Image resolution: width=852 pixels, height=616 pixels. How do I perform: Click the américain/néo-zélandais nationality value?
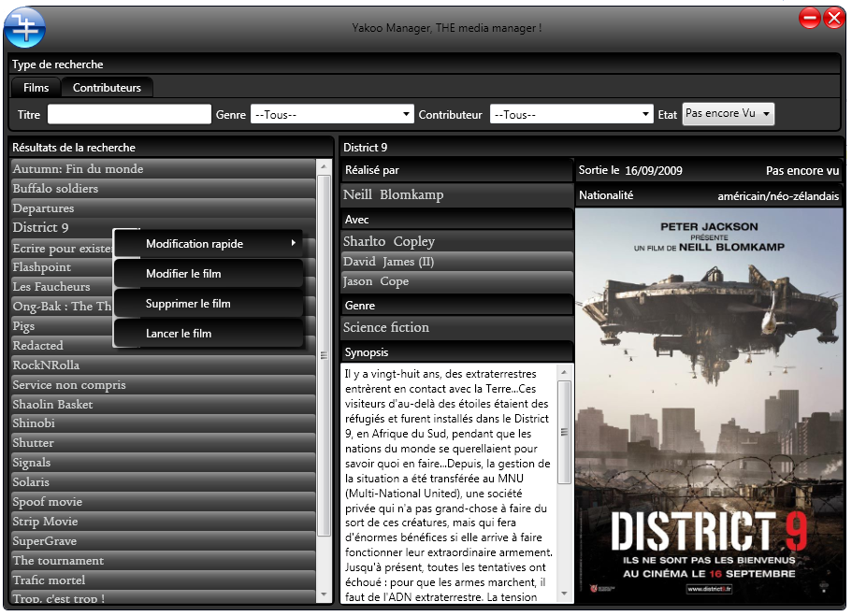pyautogui.click(x=778, y=196)
